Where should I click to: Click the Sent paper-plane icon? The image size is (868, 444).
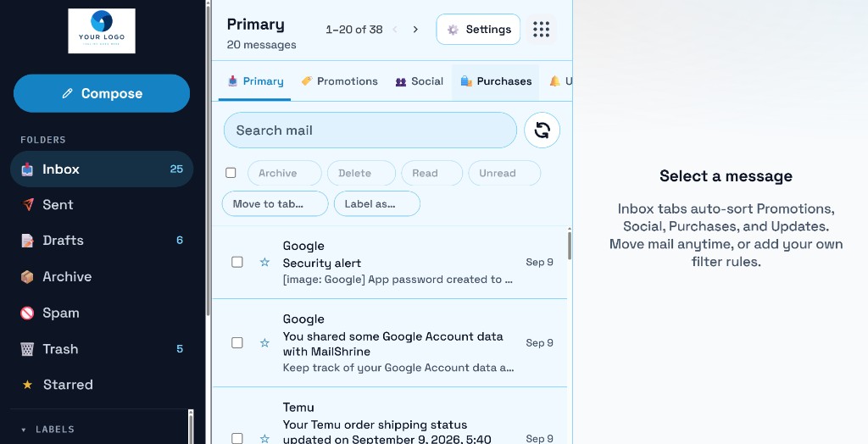[28, 205]
